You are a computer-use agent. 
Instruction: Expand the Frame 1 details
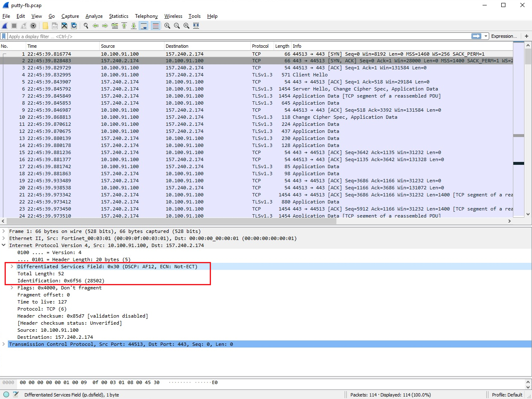pyautogui.click(x=4, y=231)
